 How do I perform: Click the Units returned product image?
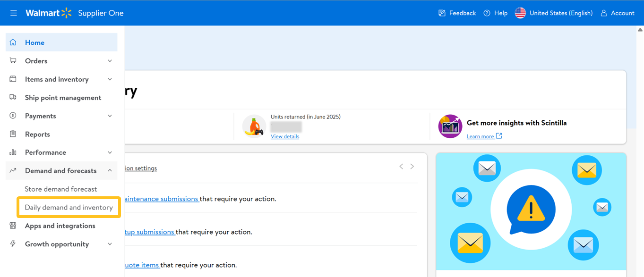click(254, 126)
